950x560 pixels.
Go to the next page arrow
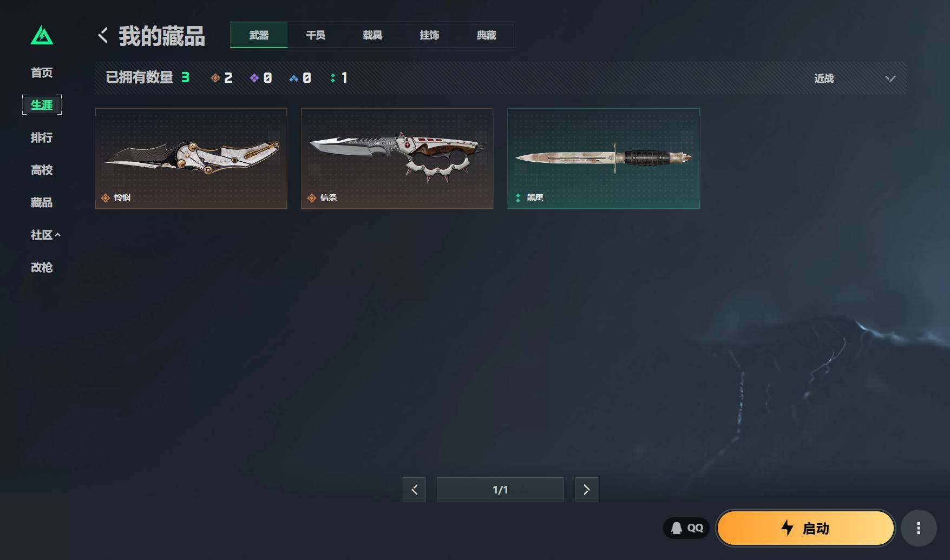coord(587,490)
